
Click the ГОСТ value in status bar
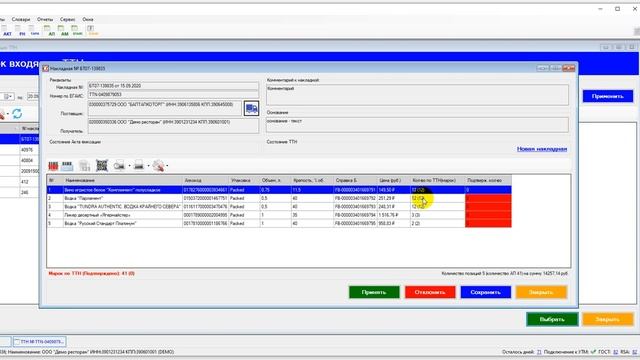click(x=616, y=352)
